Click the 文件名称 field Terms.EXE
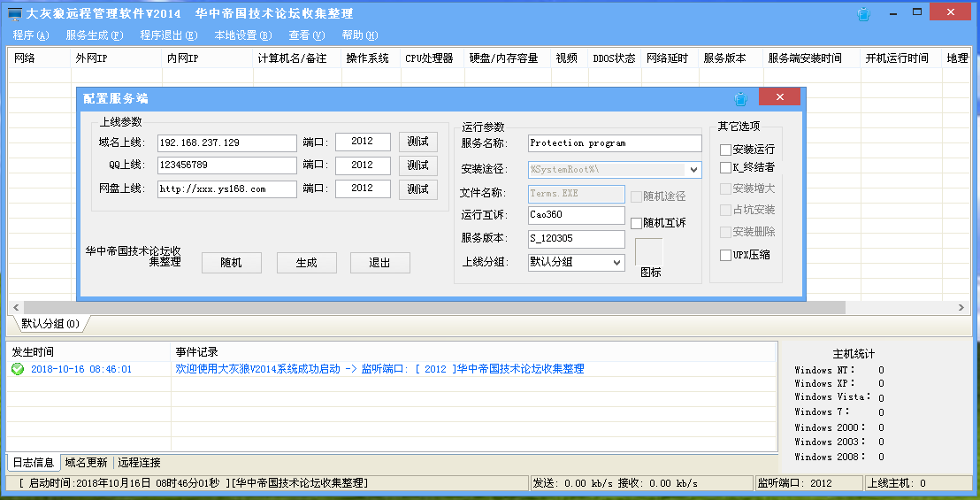This screenshot has height=500, width=980. point(577,194)
